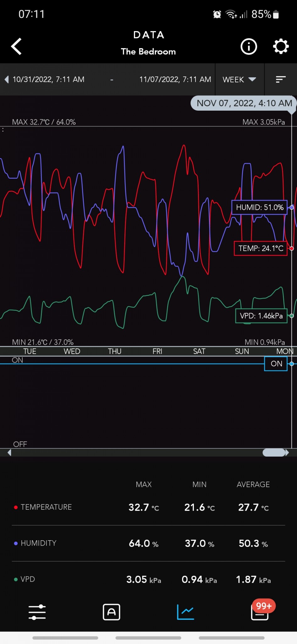
Task: Open the chart filter lines icon
Action: tap(280, 80)
